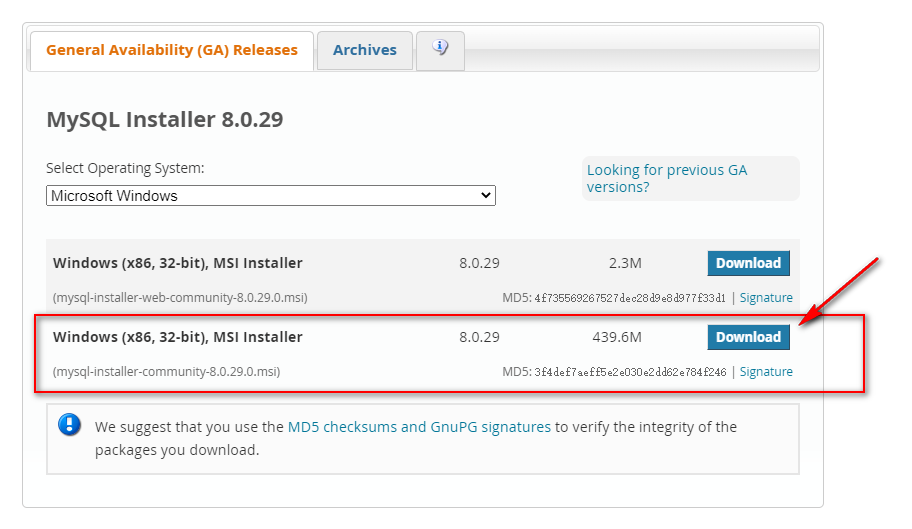Click the Operating System dropdown arrow
912x529 pixels.
coord(486,196)
